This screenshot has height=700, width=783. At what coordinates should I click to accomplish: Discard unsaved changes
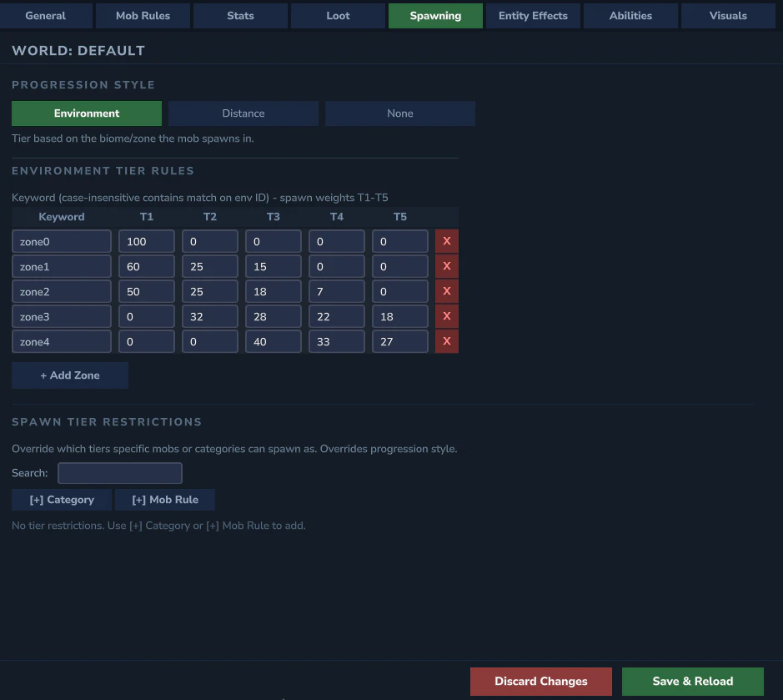tap(540, 681)
